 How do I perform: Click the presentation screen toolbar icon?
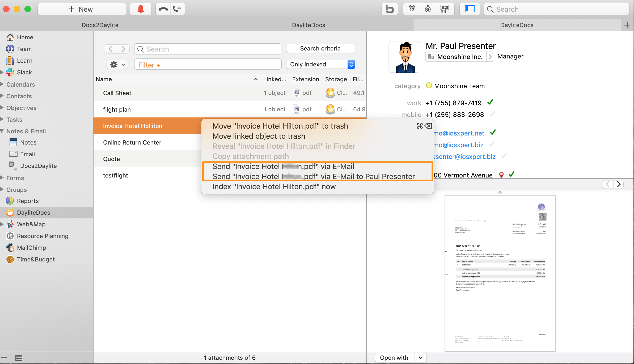(x=445, y=9)
